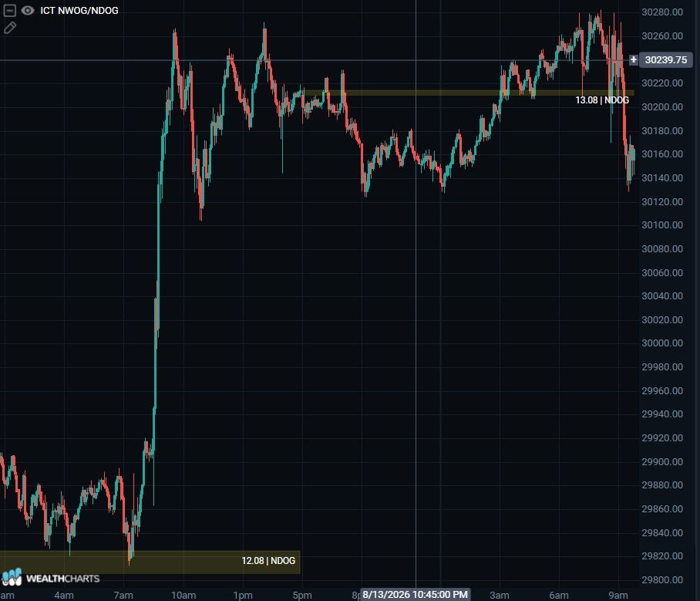Click the 10am mark on time axis
Viewport: 700px width, 601px height.
tap(183, 595)
